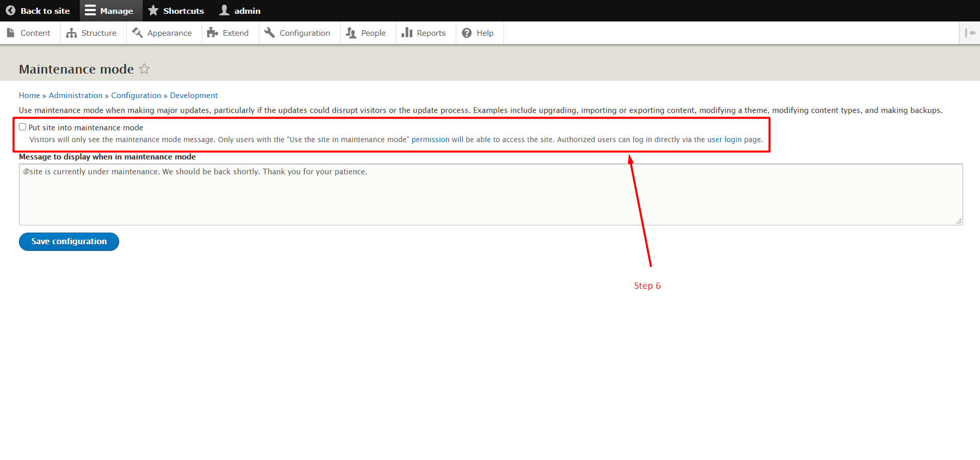Image resolution: width=980 pixels, height=460 pixels.
Task: Go to the People section
Action: 367,33
